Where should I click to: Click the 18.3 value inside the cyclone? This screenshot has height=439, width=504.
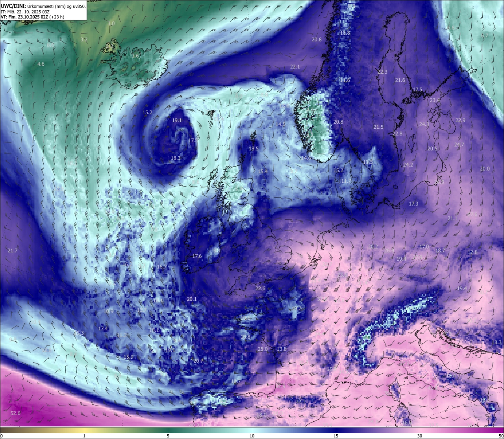[x=176, y=158]
